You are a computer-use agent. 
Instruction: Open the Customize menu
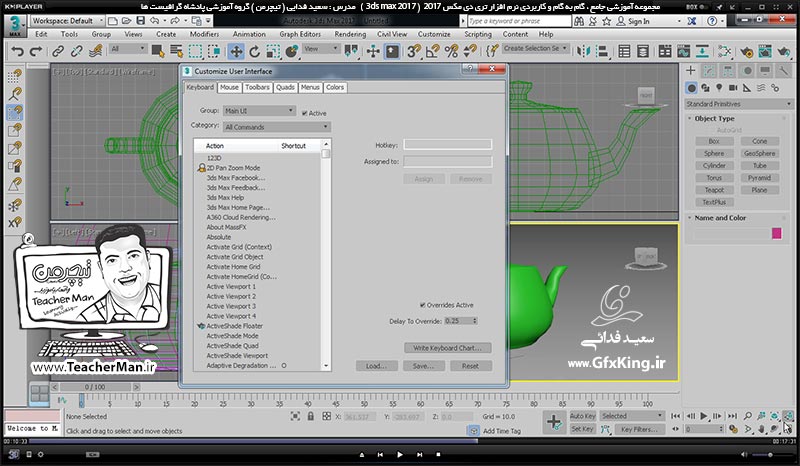[434, 34]
